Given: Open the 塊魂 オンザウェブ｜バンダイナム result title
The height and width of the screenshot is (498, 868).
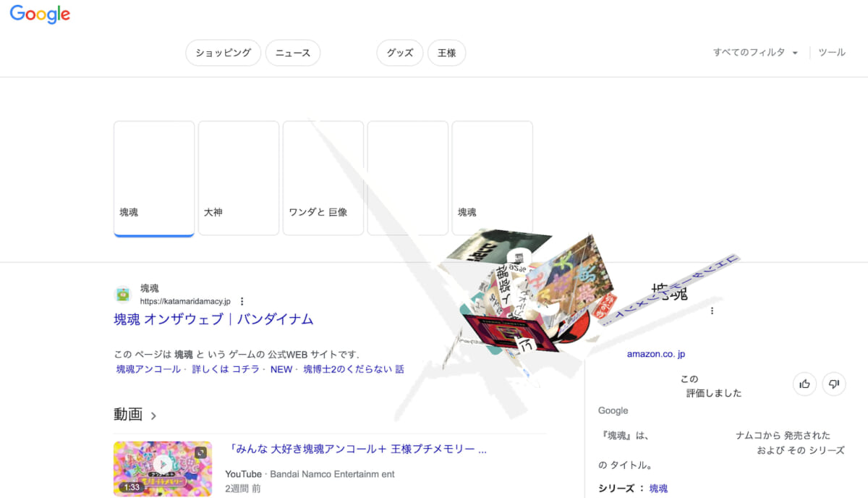Looking at the screenshot, I should click(213, 319).
